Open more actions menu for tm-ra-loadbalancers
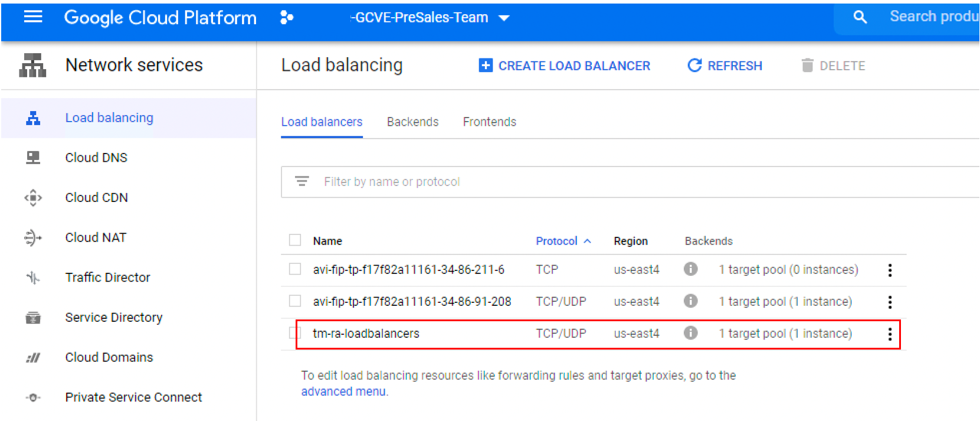This screenshot has width=980, height=421. pos(890,334)
